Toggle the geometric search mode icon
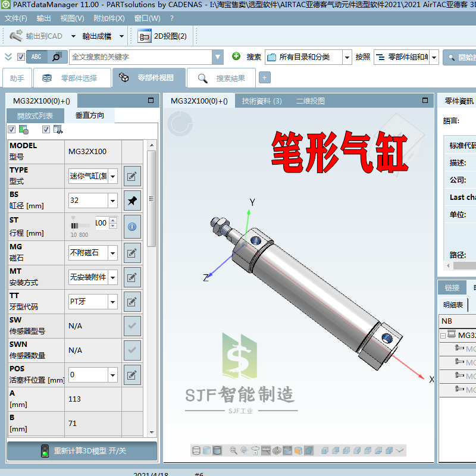The width and height of the screenshot is (476, 476). [x=57, y=57]
